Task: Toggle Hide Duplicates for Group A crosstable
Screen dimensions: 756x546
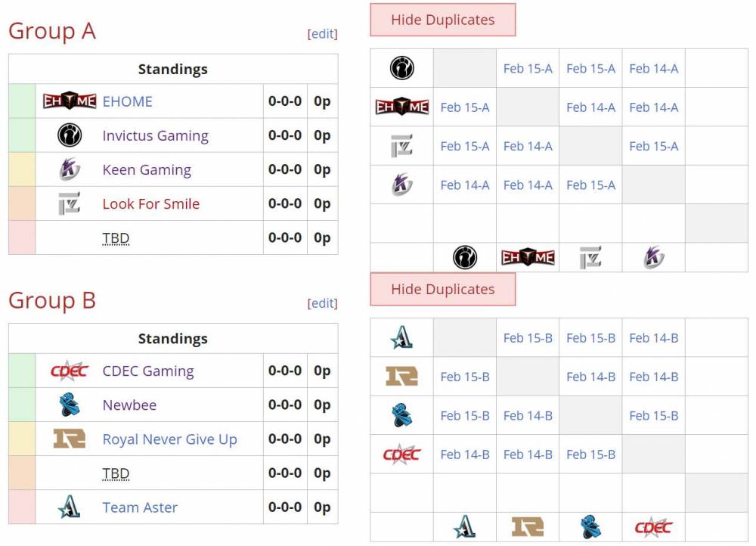Action: 442,20
